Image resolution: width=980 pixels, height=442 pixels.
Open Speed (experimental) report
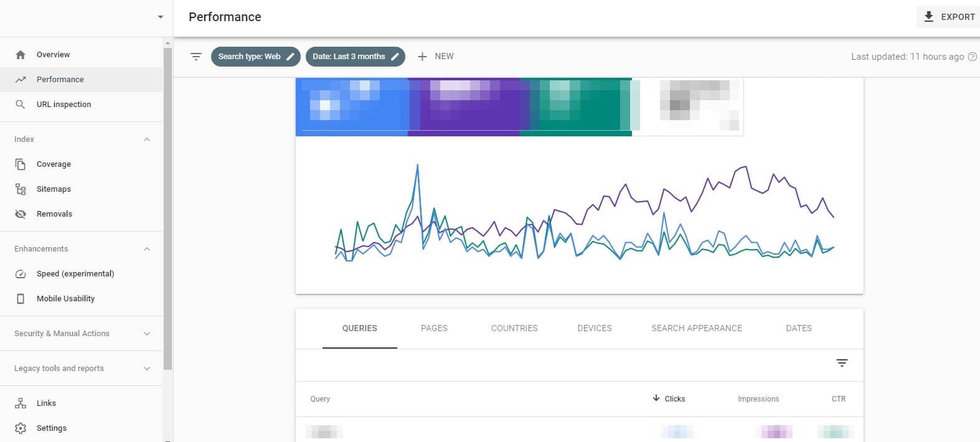[x=81, y=274]
